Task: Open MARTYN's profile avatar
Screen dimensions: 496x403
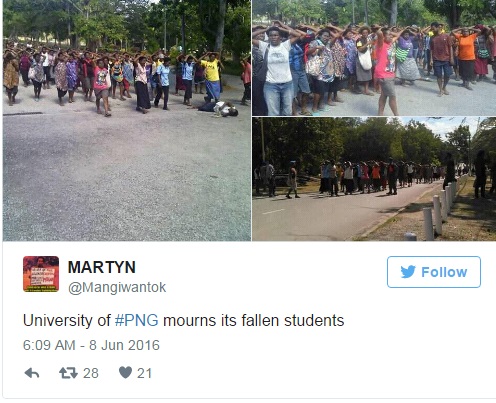Action: [x=41, y=274]
